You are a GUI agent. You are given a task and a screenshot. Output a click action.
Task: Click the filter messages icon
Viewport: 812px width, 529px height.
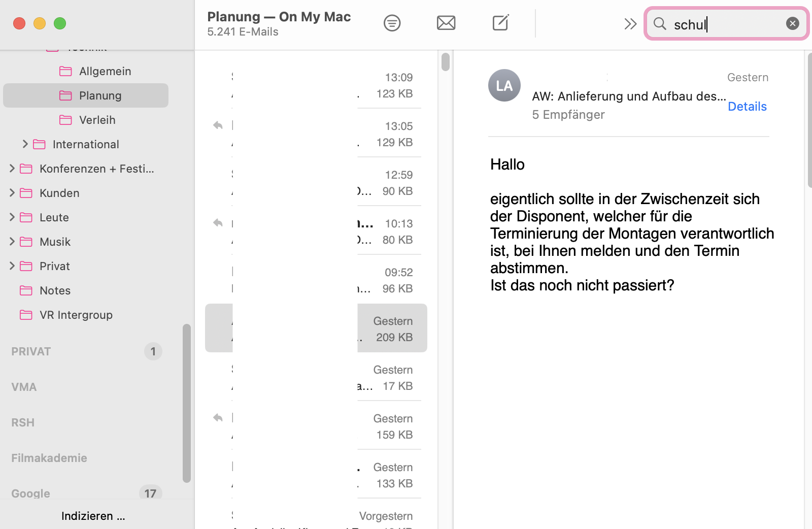(x=392, y=23)
